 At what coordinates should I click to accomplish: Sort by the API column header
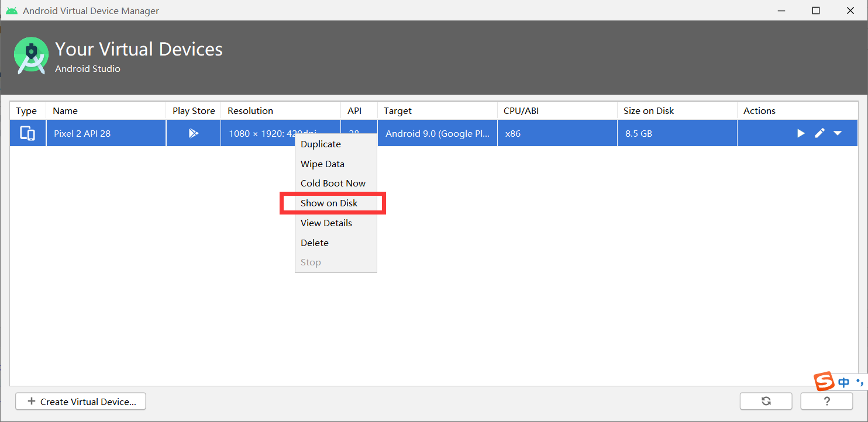(353, 110)
